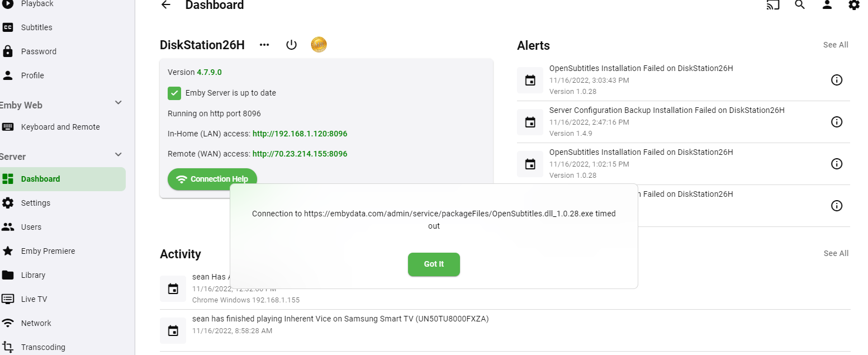The width and height of the screenshot is (868, 355).
Task: Collapse the Emby Web sidebar section
Action: click(x=118, y=103)
